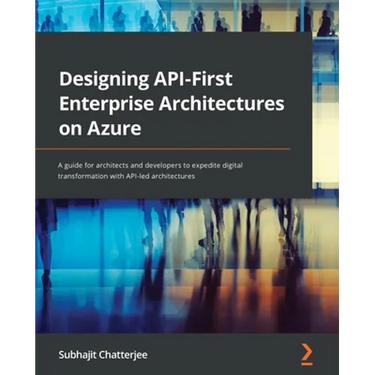
Task: Click the orange Packt chevron logo
Action: 306,354
